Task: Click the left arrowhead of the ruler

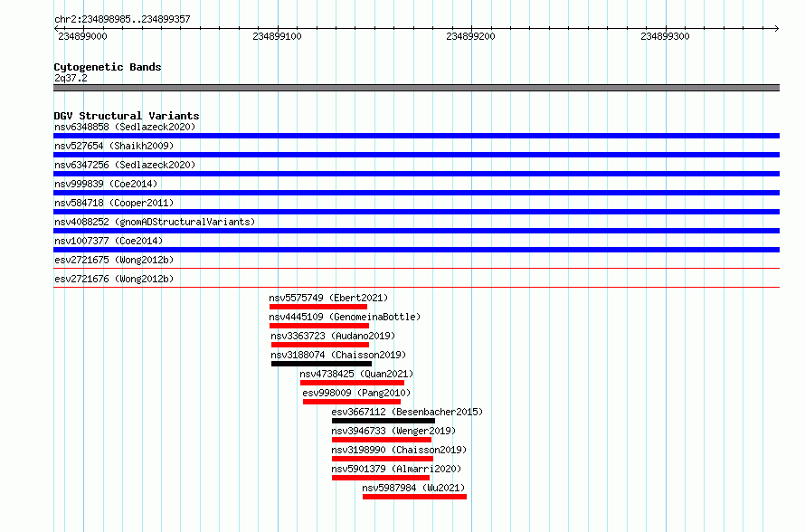Action: coord(56,28)
